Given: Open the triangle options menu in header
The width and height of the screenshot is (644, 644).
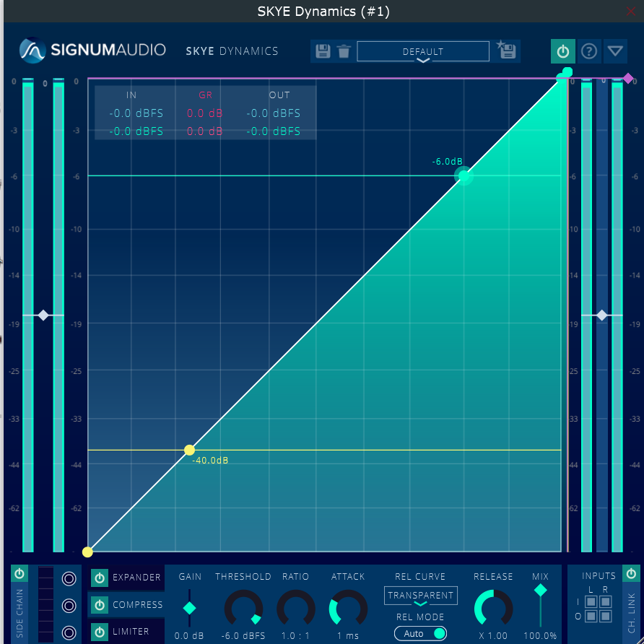Looking at the screenshot, I should pos(615,51).
